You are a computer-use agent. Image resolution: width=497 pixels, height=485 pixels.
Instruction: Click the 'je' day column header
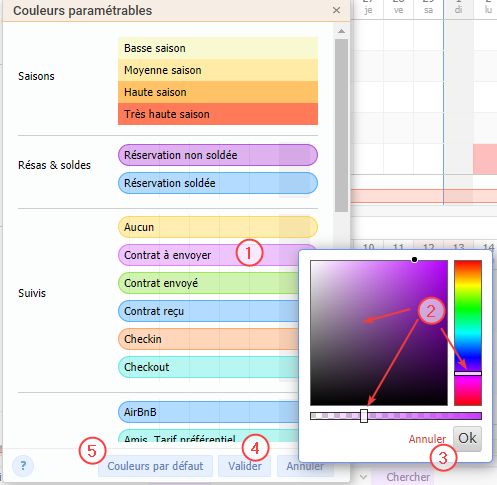(x=368, y=9)
